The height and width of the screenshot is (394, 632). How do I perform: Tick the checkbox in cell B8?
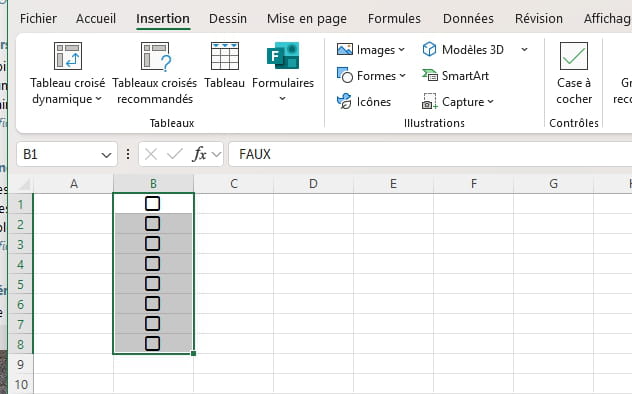(152, 344)
